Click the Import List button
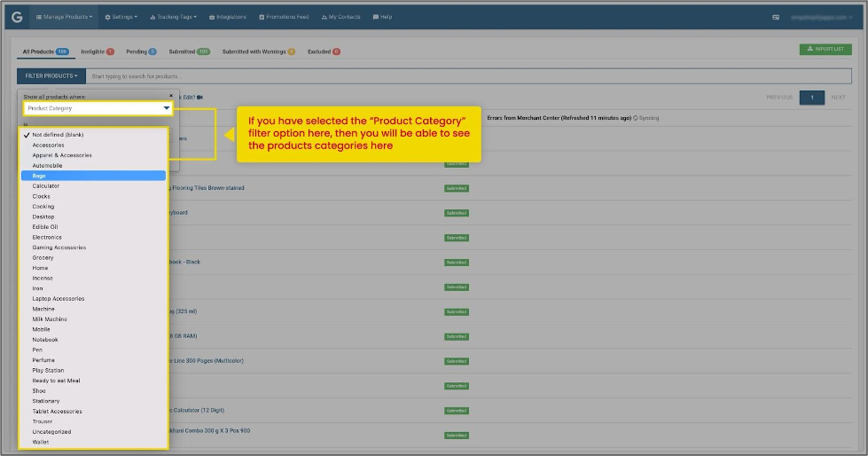The width and height of the screenshot is (868, 456). point(825,50)
